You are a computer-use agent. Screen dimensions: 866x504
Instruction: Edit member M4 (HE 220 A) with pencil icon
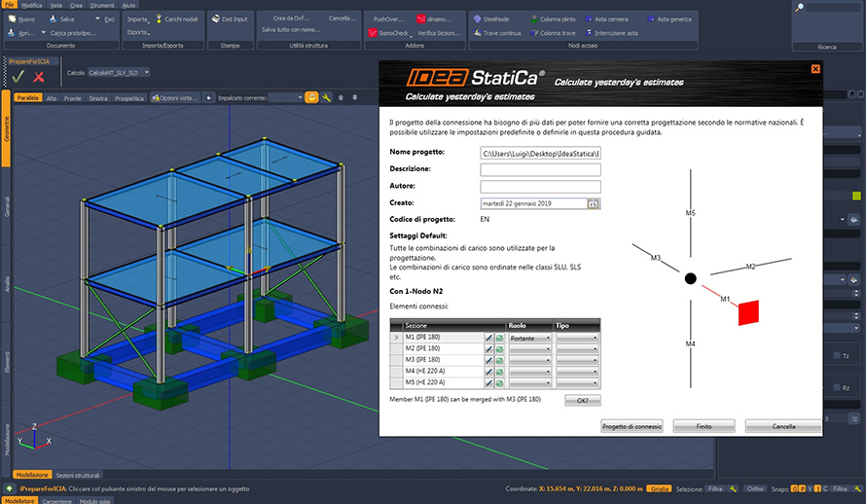pyautogui.click(x=488, y=372)
